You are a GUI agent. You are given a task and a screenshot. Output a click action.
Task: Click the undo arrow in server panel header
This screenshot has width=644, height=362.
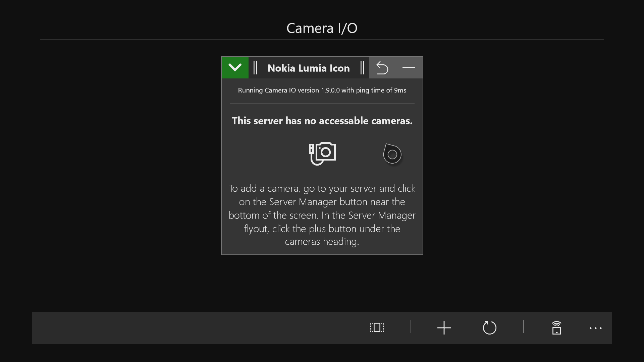[x=382, y=68]
